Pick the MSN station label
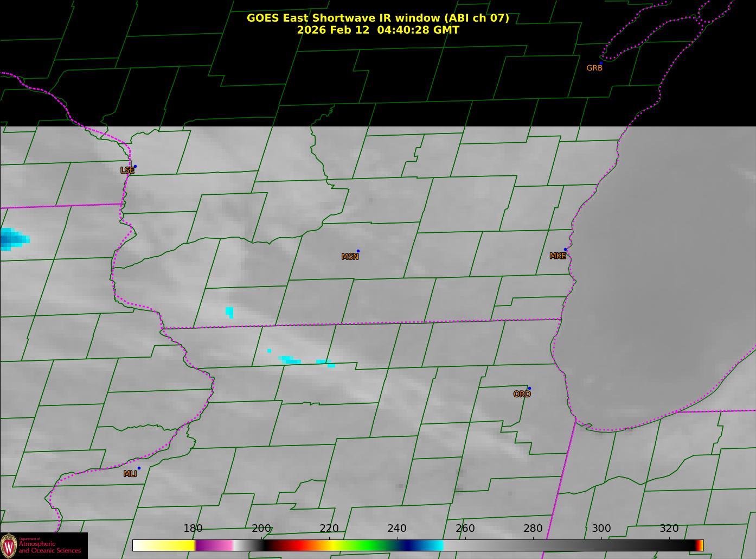This screenshot has width=756, height=559. 350,256
